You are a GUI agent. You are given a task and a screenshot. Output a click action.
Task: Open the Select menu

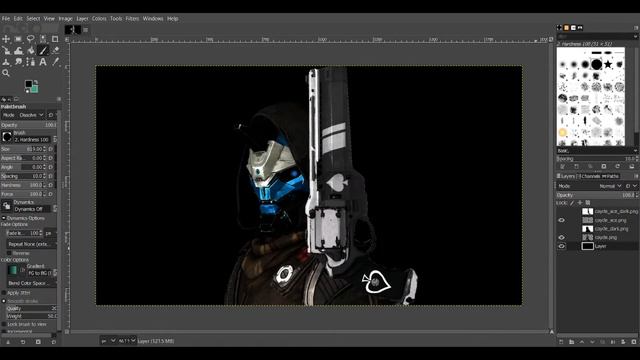pos(33,19)
